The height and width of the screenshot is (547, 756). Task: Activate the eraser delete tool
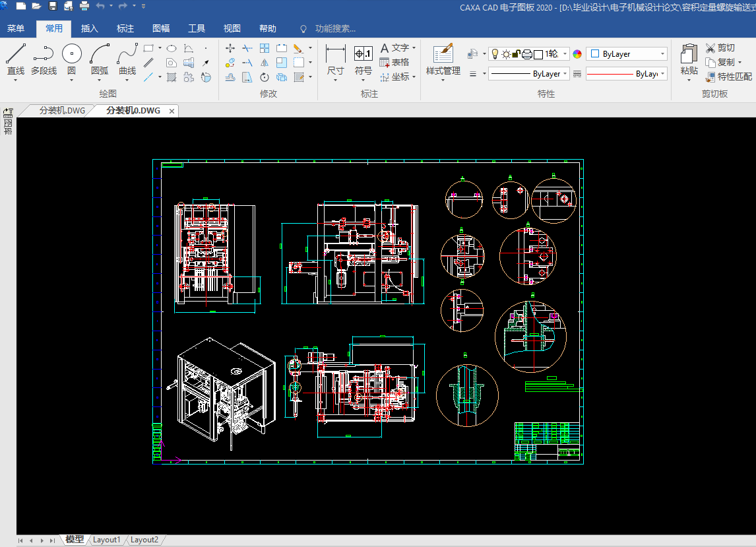pyautogui.click(x=298, y=48)
